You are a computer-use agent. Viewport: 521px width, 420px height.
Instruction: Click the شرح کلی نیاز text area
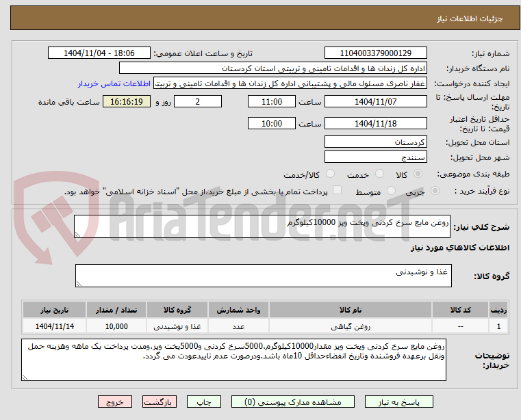point(262,226)
